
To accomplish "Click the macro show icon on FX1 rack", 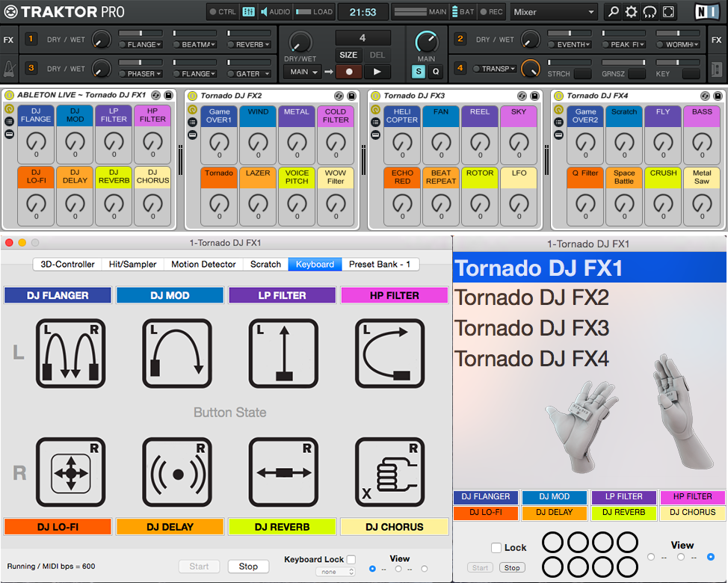I will [9, 109].
